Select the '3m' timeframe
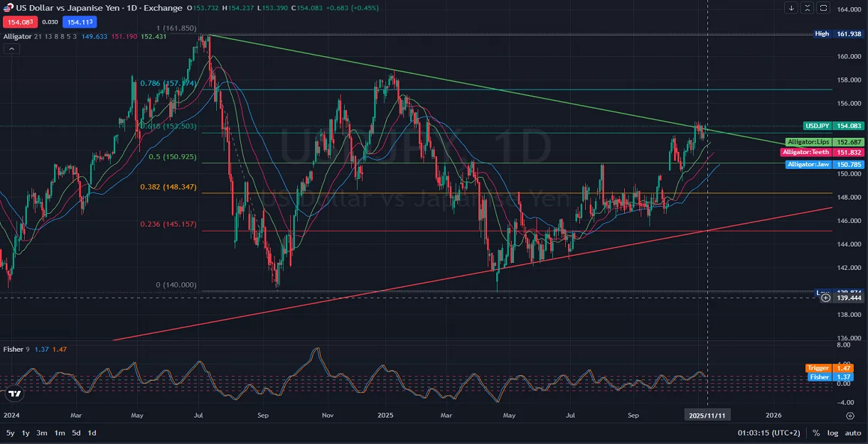The height and width of the screenshot is (444, 868). (41, 433)
